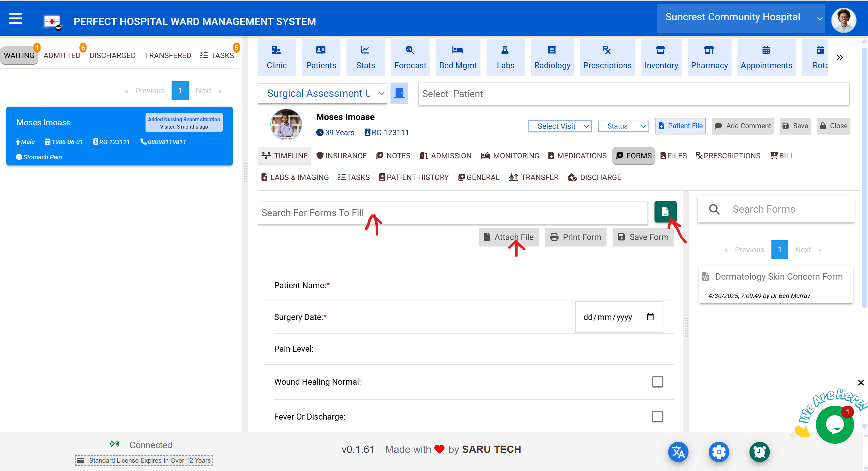This screenshot has height=471, width=868.
Task: Open the LABS & IMAGING tab
Action: 295,177
